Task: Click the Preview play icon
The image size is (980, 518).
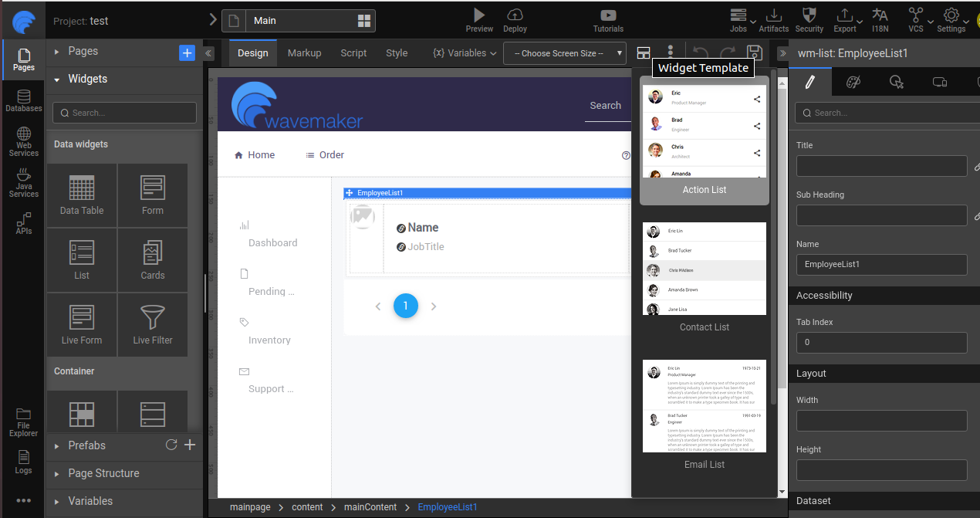Action: click(479, 15)
